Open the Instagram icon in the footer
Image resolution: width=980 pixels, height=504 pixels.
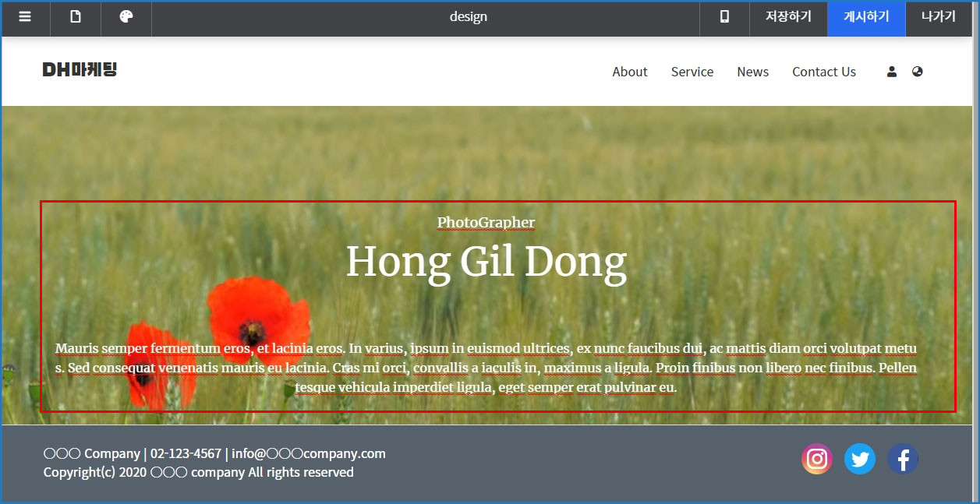click(x=816, y=459)
